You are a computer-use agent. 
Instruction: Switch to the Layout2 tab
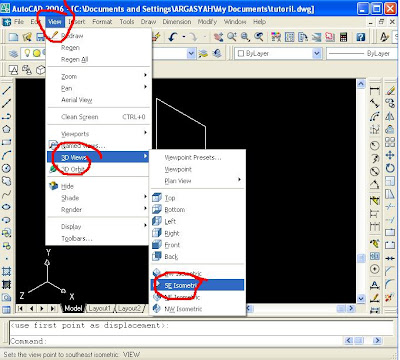coord(129,308)
